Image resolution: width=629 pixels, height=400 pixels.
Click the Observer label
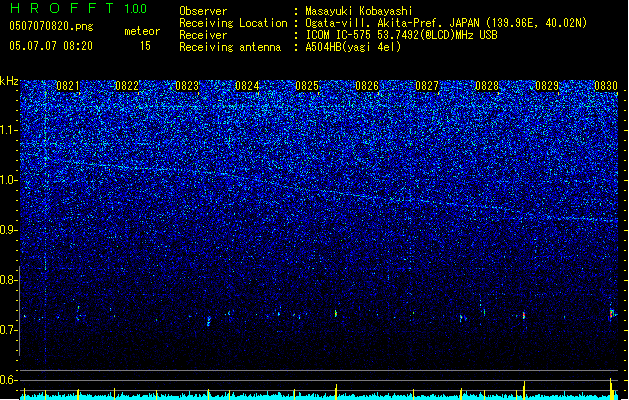203,11
